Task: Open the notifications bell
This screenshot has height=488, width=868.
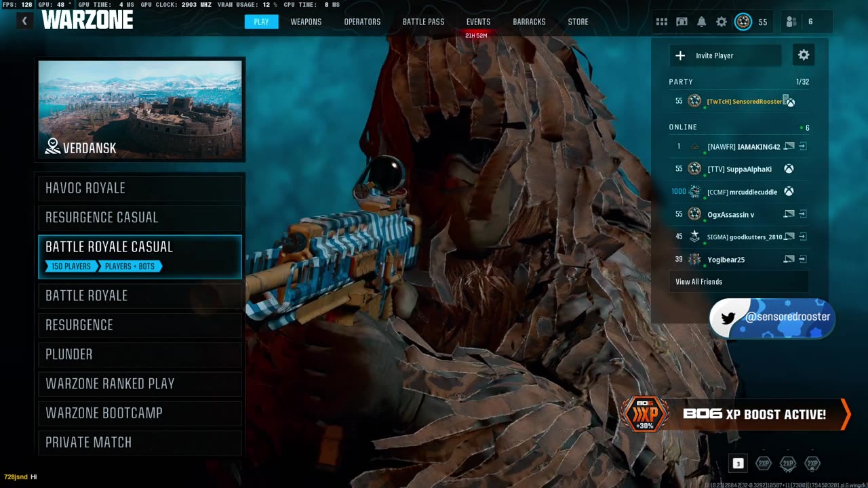Action: (702, 22)
